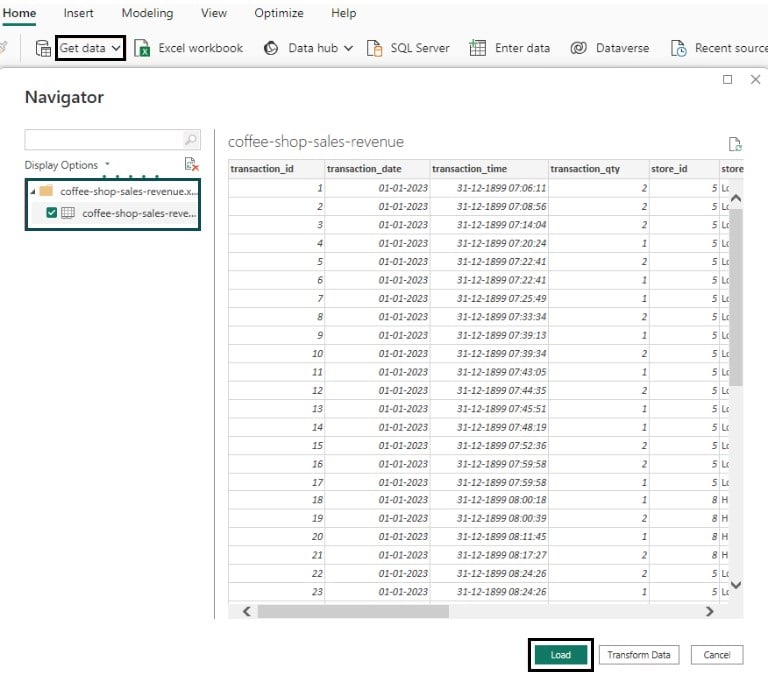Select time cell 31-12-1899 07:06:11
The width and height of the screenshot is (769, 676).
click(489, 188)
